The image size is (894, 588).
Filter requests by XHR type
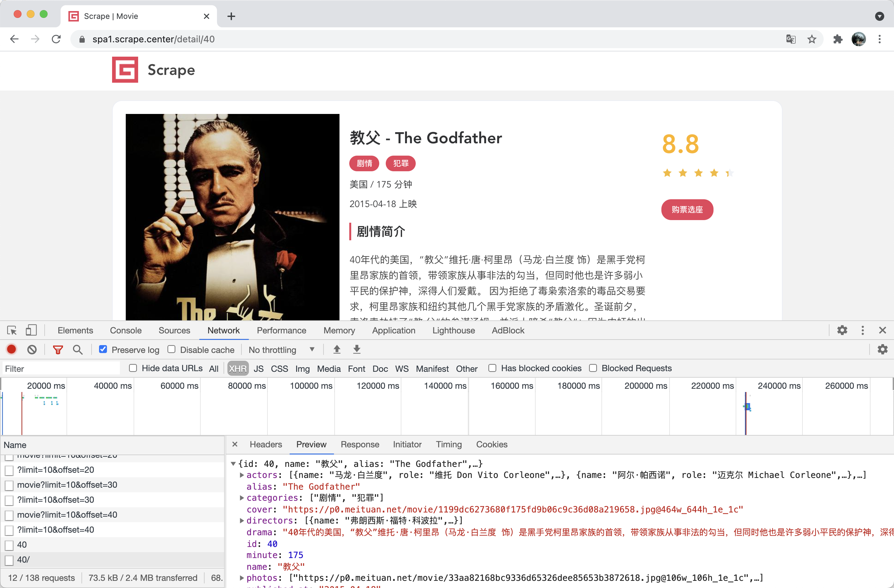pyautogui.click(x=238, y=369)
